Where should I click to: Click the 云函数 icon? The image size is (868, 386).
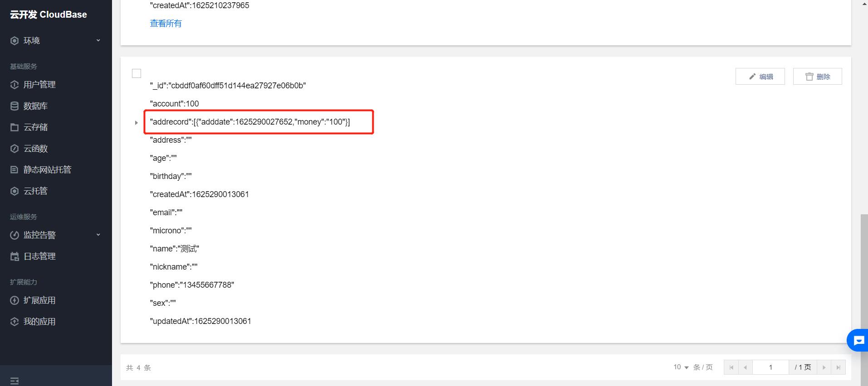[15, 149]
